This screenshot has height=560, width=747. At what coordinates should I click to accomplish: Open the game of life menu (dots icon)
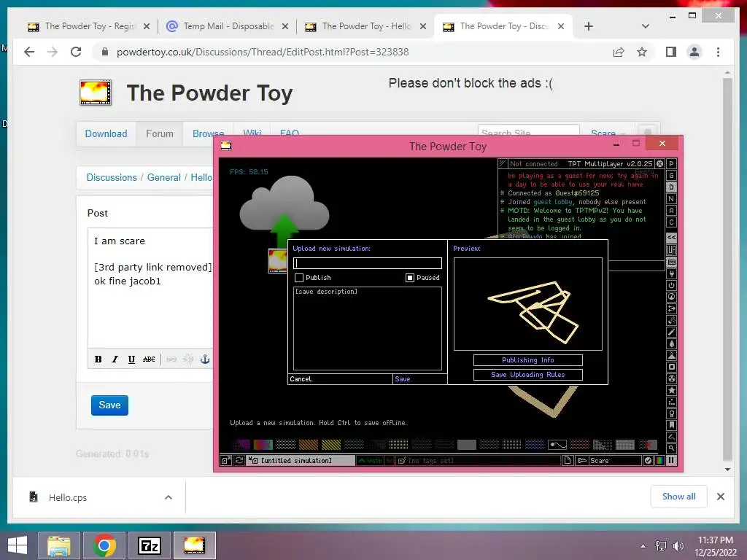[671, 402]
